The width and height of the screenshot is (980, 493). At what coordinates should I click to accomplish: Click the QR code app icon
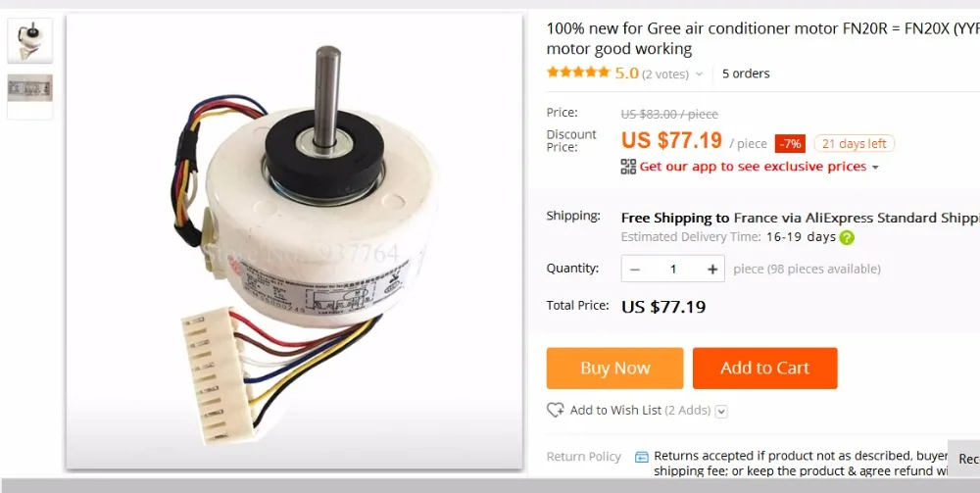click(628, 167)
